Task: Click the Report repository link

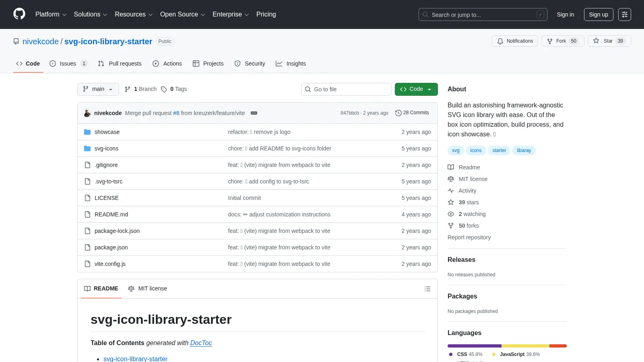Action: click(x=469, y=237)
